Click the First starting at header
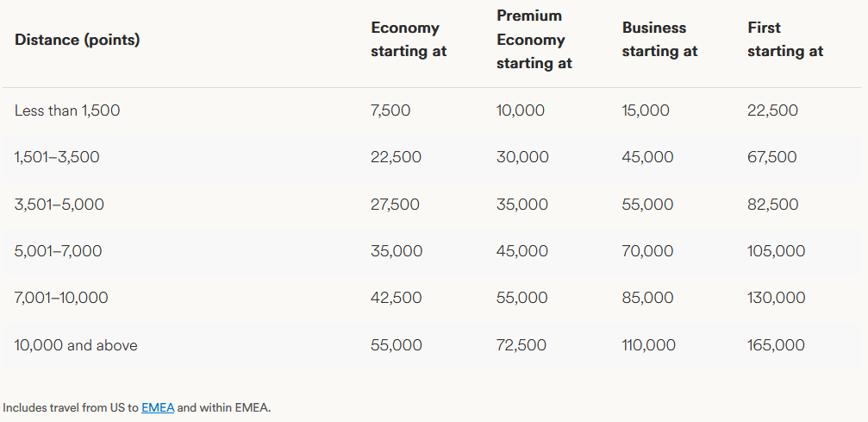The width and height of the screenshot is (868, 422). click(784, 40)
